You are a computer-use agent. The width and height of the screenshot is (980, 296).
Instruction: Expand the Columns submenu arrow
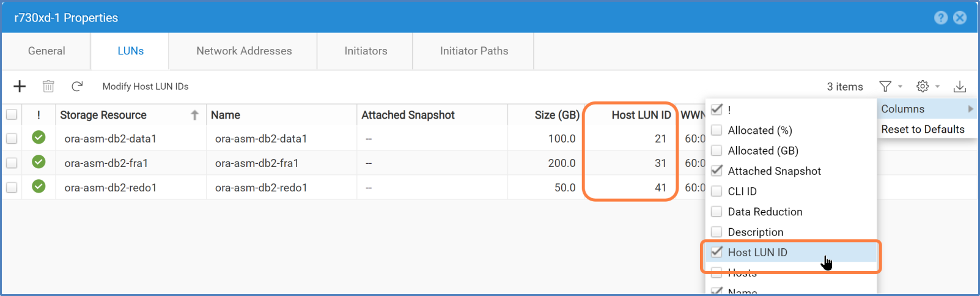click(x=970, y=109)
